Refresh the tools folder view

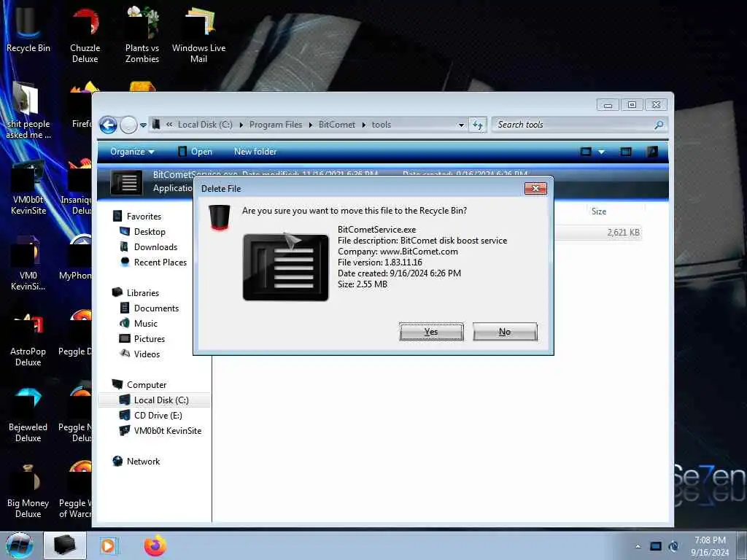click(477, 125)
